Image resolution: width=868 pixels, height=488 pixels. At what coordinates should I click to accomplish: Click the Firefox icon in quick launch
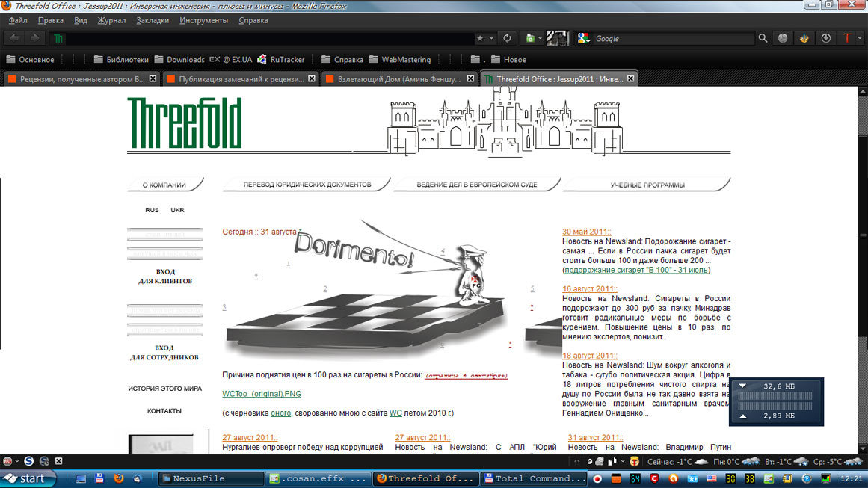click(x=118, y=478)
